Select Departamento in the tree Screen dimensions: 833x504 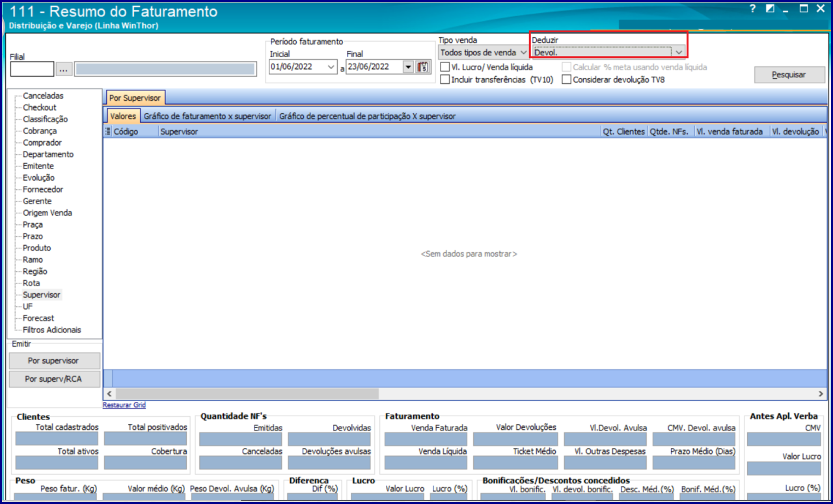tap(48, 154)
